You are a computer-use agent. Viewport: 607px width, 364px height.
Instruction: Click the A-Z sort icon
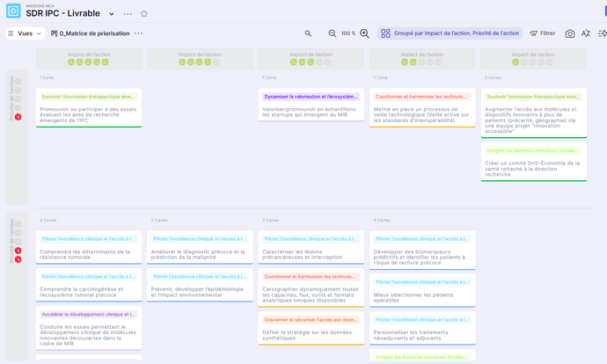pos(586,33)
